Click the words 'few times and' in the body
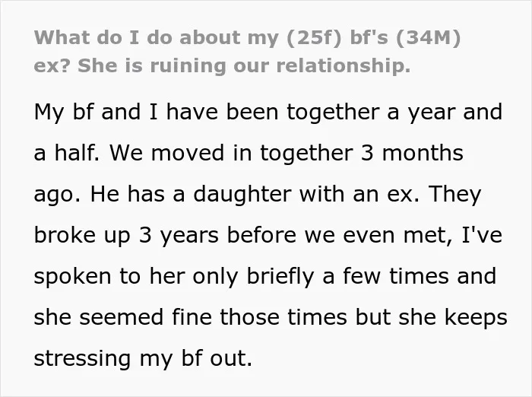 click(x=420, y=276)
